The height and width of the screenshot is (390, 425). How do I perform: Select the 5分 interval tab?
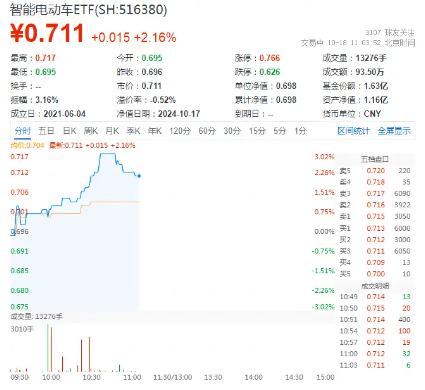tap(280, 131)
